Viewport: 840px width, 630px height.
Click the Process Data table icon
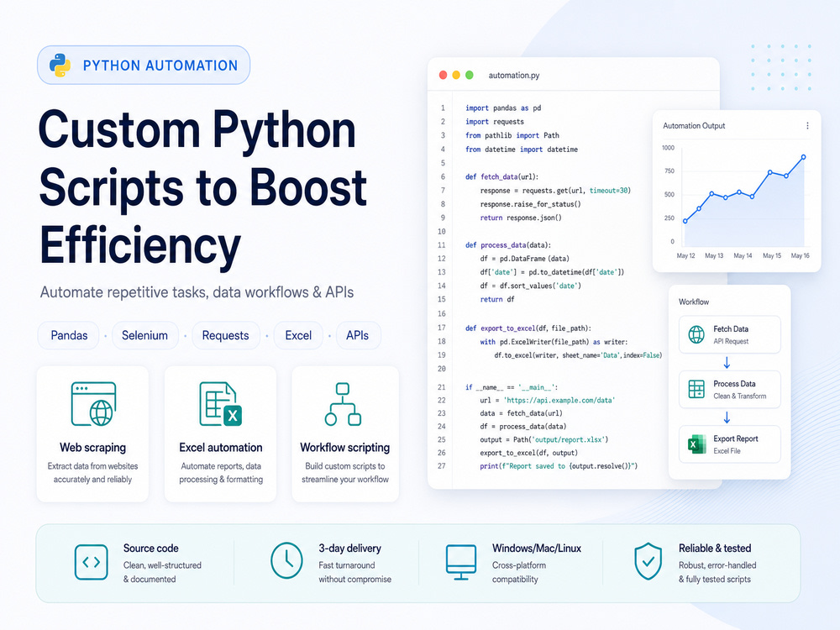click(x=696, y=389)
